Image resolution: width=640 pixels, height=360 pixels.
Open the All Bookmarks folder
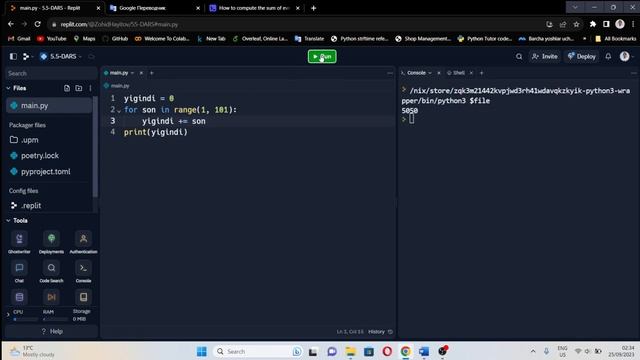tap(616, 39)
